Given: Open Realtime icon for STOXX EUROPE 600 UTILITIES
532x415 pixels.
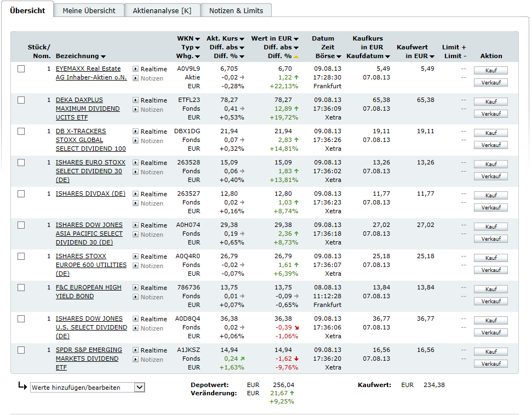Looking at the screenshot, I should coord(135,257).
